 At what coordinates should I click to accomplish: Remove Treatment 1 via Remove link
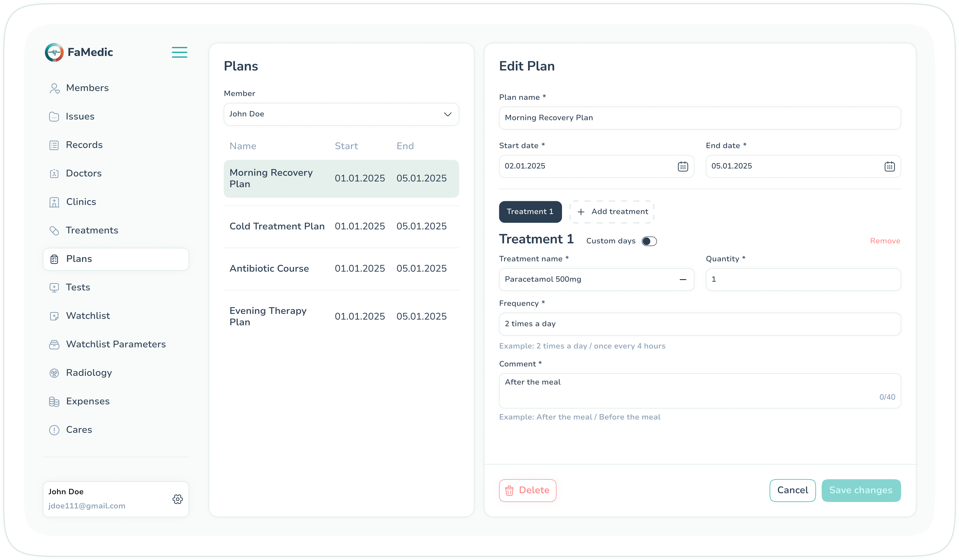pos(885,241)
